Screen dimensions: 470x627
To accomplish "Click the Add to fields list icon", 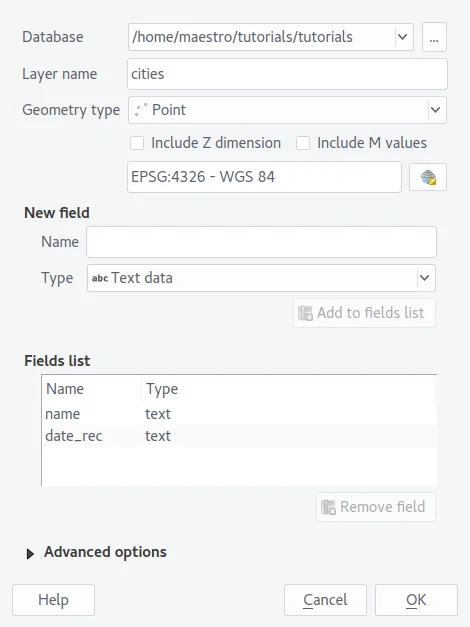I will pyautogui.click(x=305, y=313).
